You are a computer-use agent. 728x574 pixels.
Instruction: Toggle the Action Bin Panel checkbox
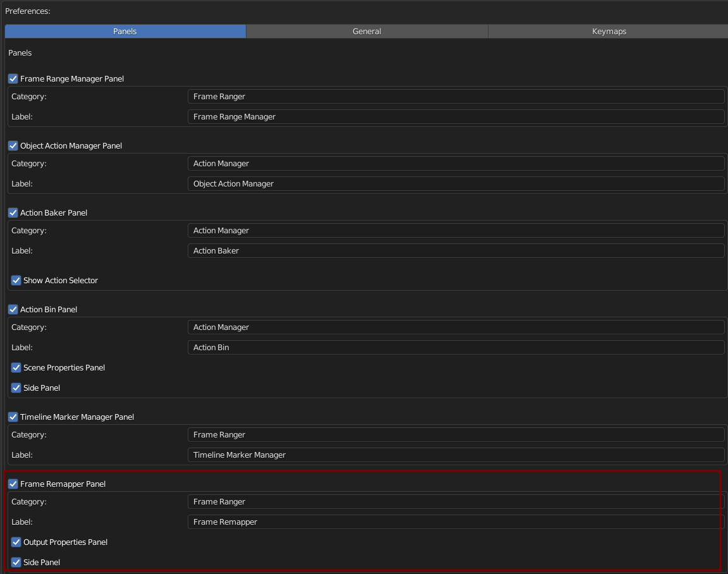[13, 309]
